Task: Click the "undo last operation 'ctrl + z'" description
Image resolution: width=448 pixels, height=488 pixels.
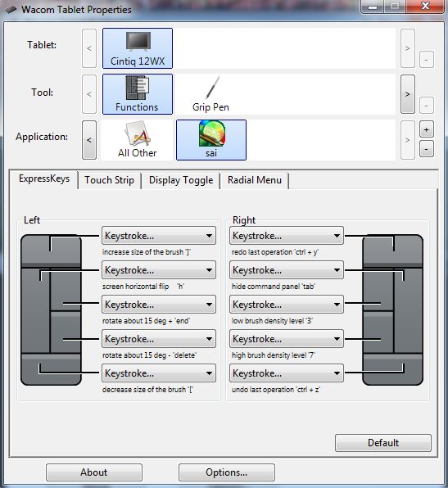Action: (276, 390)
